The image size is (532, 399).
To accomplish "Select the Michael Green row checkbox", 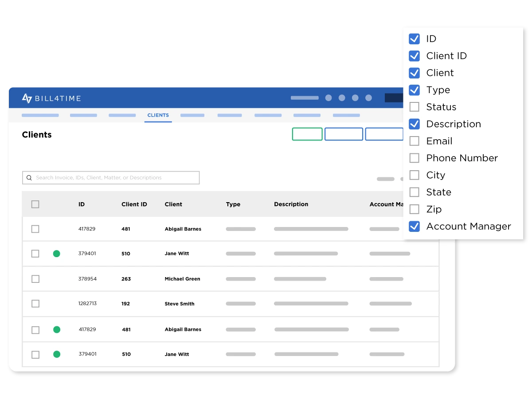I will [x=35, y=279].
